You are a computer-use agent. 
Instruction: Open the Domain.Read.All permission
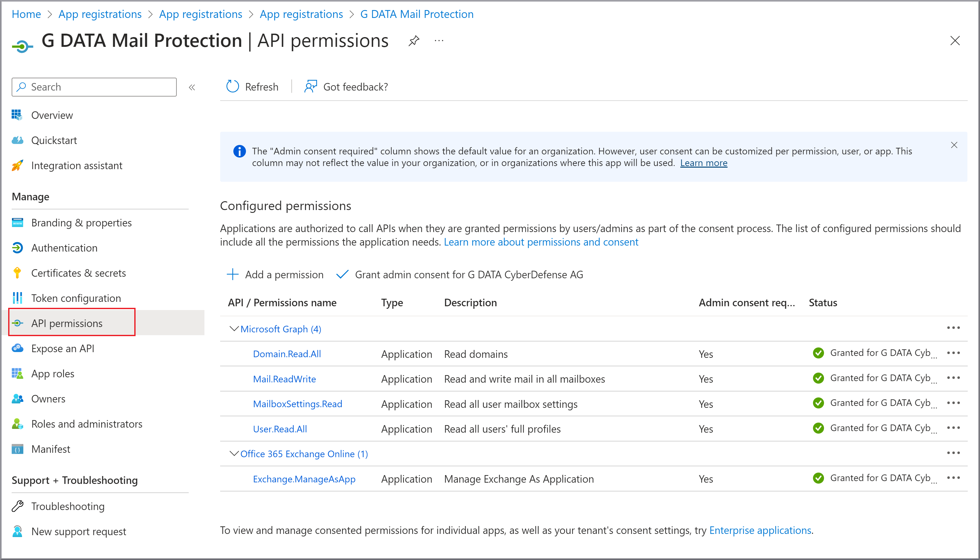pos(287,354)
